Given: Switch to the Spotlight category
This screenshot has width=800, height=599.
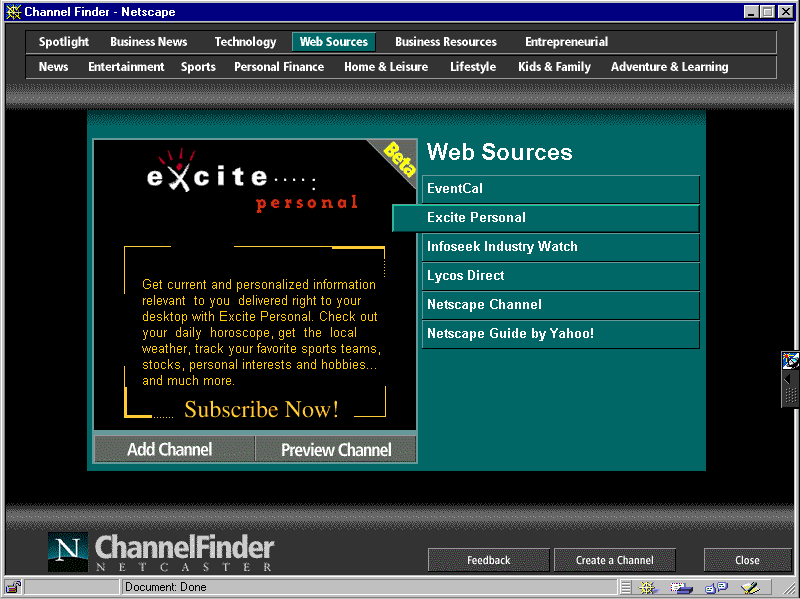Looking at the screenshot, I should click(64, 42).
